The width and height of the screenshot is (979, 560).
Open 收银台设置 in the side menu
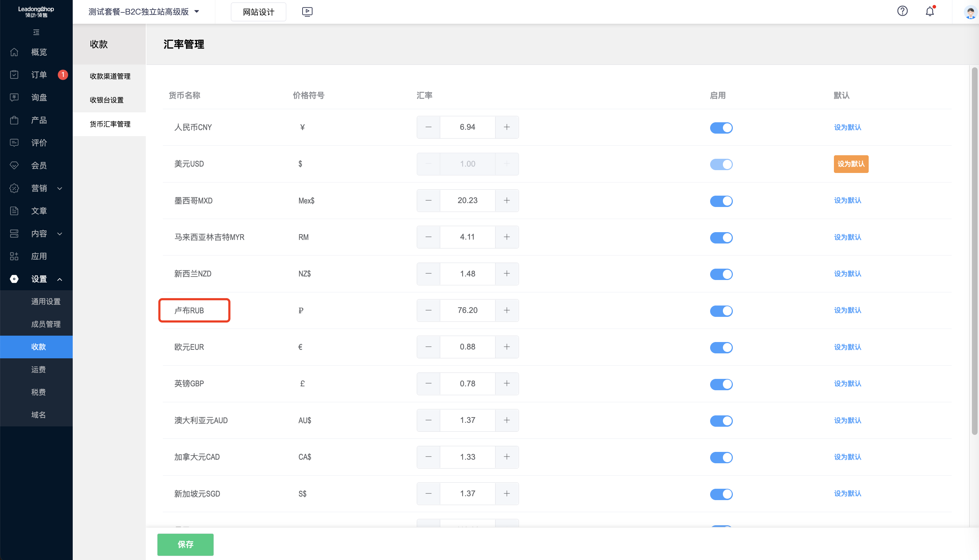click(x=107, y=100)
